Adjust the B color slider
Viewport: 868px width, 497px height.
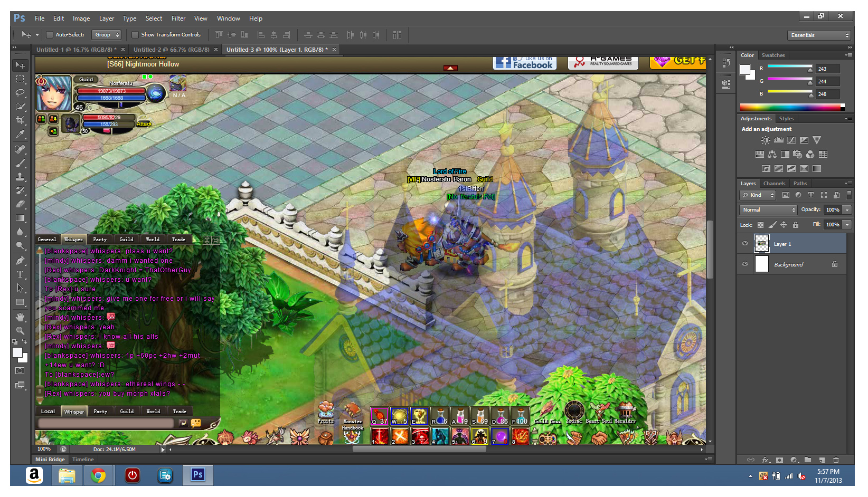pyautogui.click(x=789, y=94)
